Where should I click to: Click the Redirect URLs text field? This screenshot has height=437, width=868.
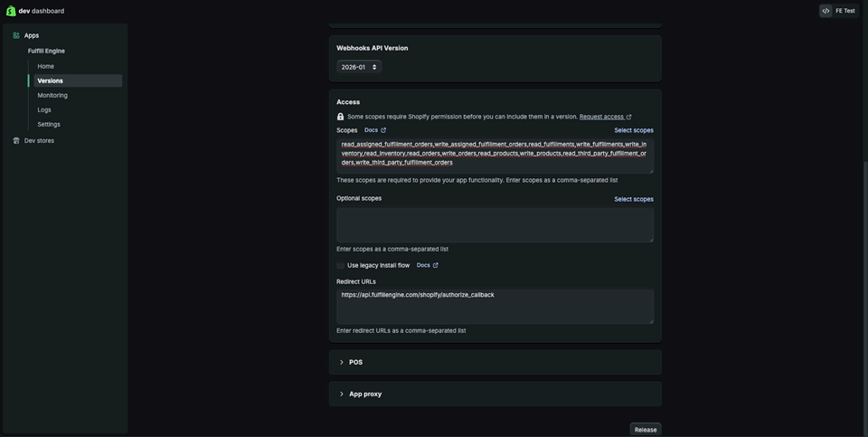coord(495,307)
